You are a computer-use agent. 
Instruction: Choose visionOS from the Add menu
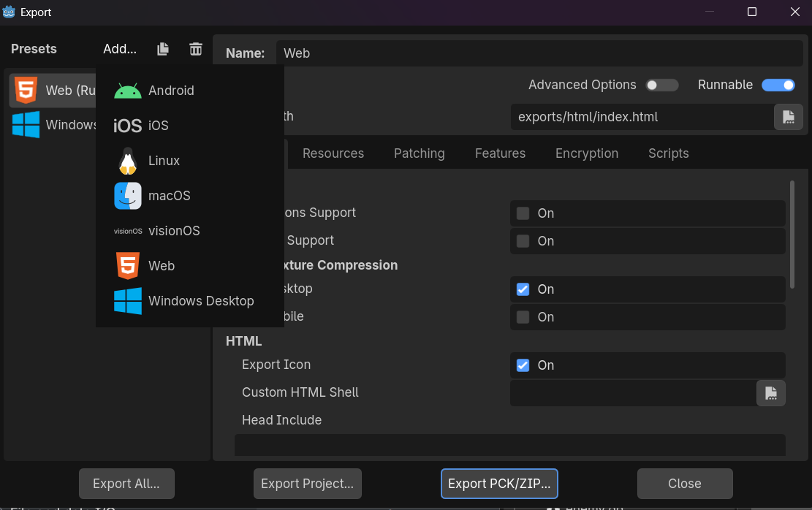(x=189, y=231)
